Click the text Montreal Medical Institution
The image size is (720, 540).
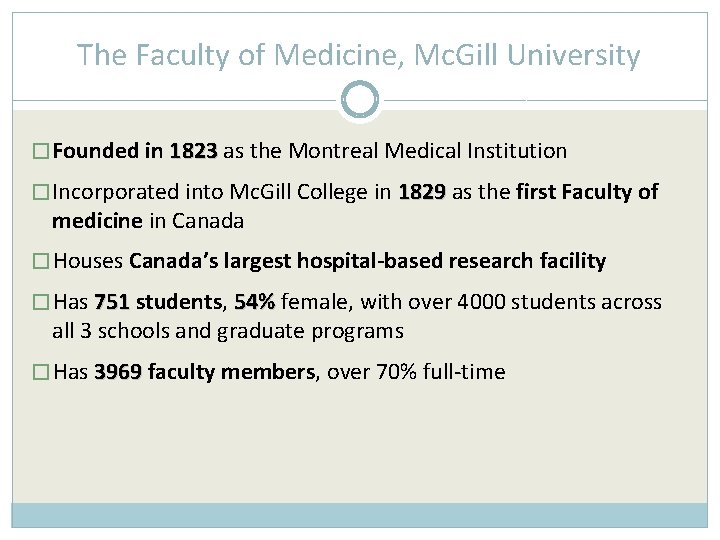(428, 151)
